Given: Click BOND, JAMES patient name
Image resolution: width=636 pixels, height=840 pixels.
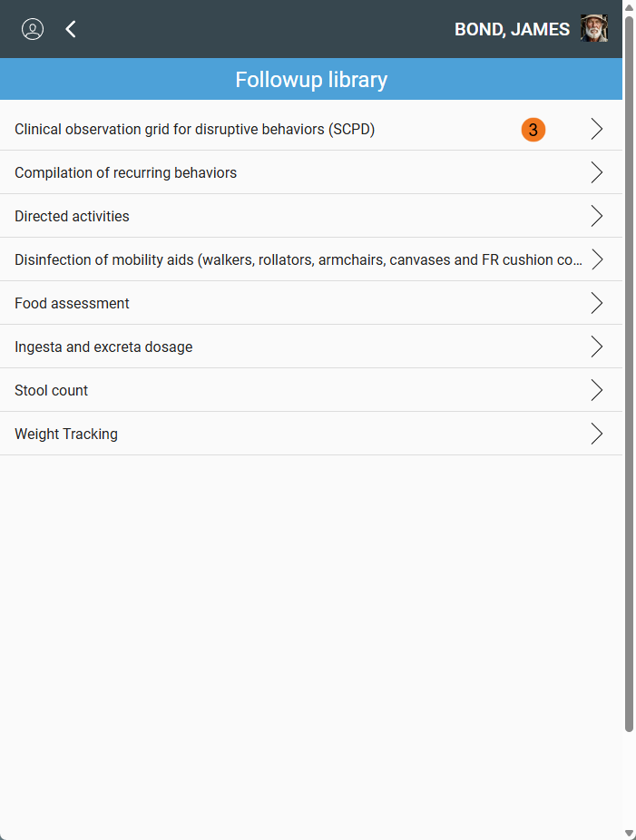Looking at the screenshot, I should [512, 29].
